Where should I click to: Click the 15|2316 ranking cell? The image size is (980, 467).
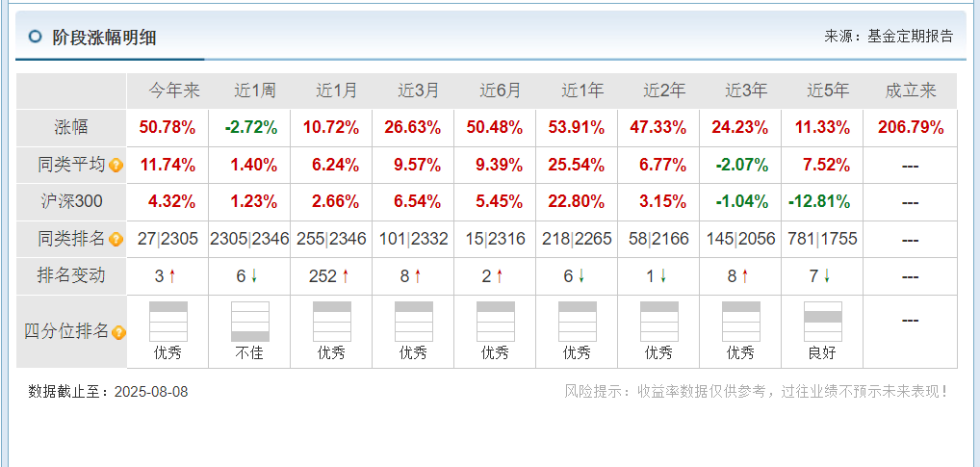[495, 239]
